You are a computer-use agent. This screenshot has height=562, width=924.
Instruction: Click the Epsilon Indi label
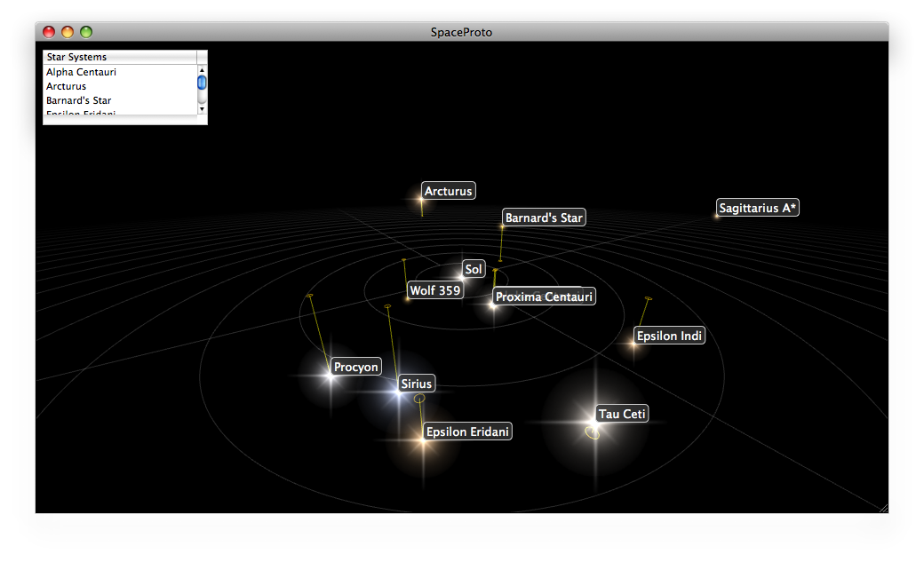[669, 336]
